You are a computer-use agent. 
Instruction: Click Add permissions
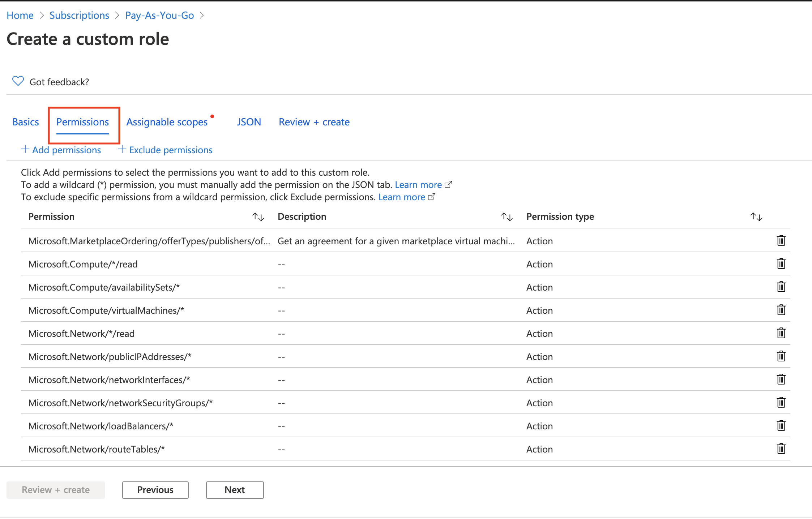pos(61,150)
